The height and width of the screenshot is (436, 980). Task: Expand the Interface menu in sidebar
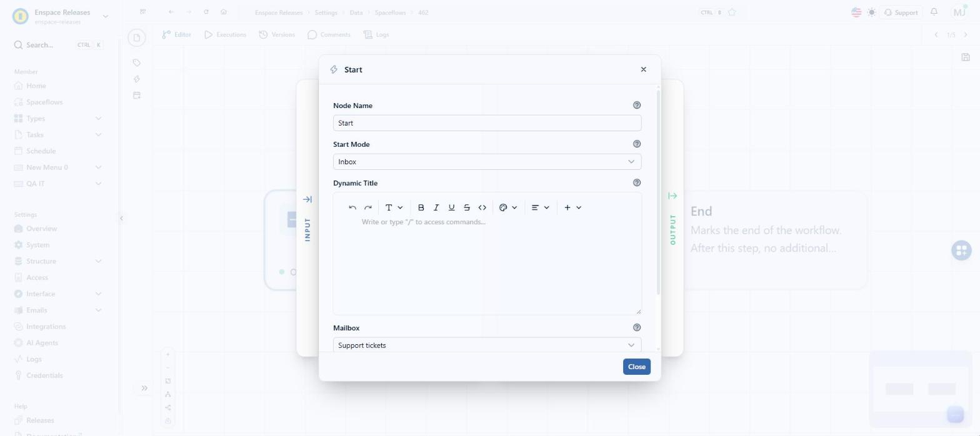(58, 294)
